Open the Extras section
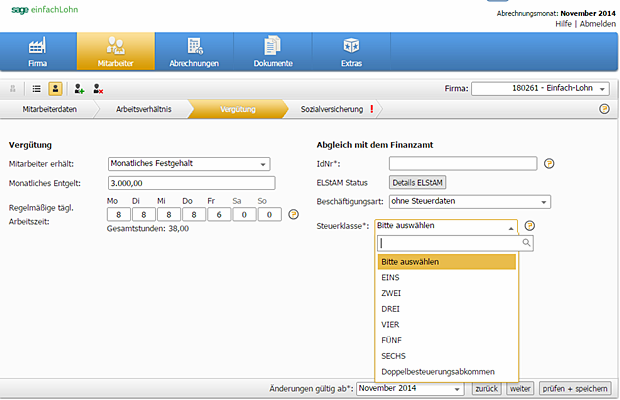 tap(351, 52)
